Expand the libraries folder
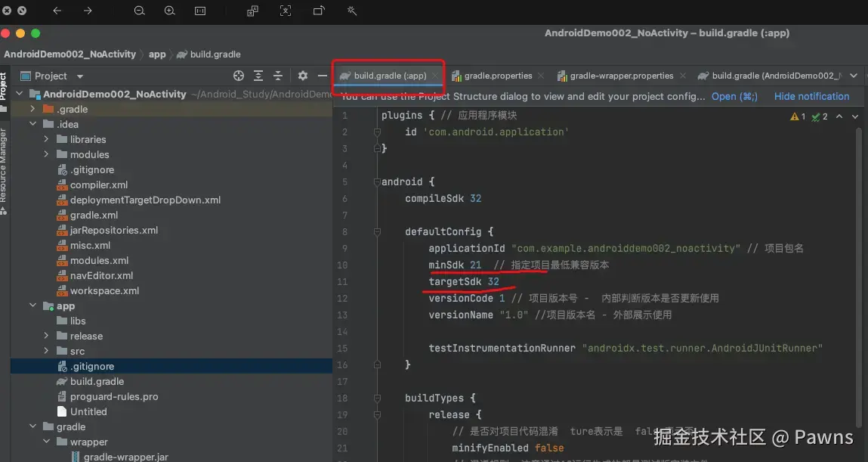Screen dimensions: 868x462 click(x=47, y=139)
